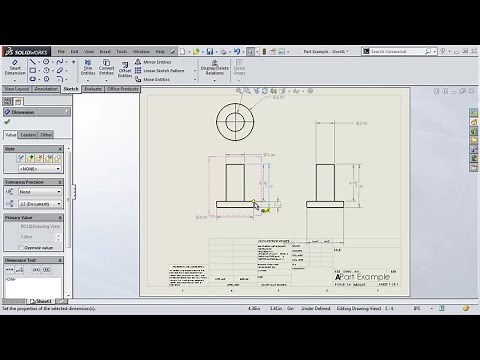The height and width of the screenshot is (360, 480).
Task: Open Display/Delete Relations
Action: 214,67
